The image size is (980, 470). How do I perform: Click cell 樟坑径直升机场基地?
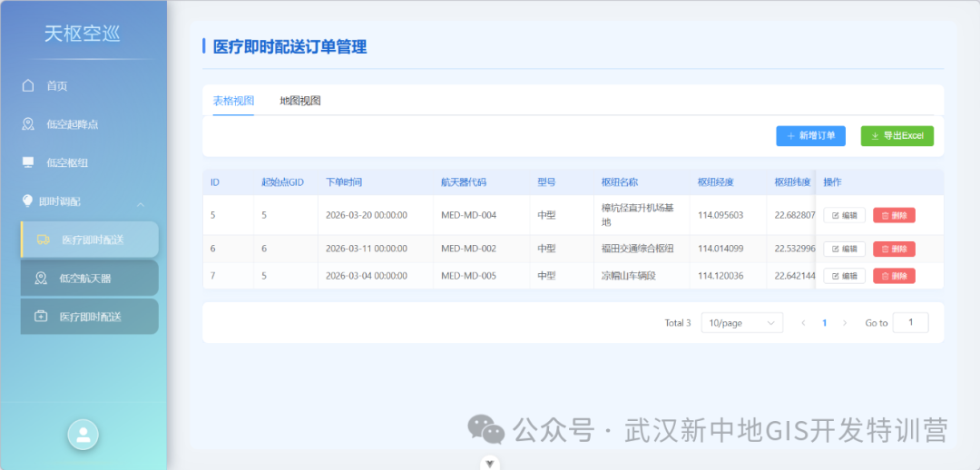click(x=638, y=215)
